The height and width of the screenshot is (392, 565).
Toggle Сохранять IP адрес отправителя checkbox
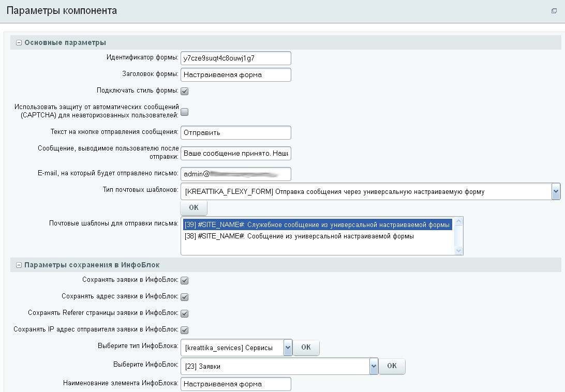[x=184, y=330]
